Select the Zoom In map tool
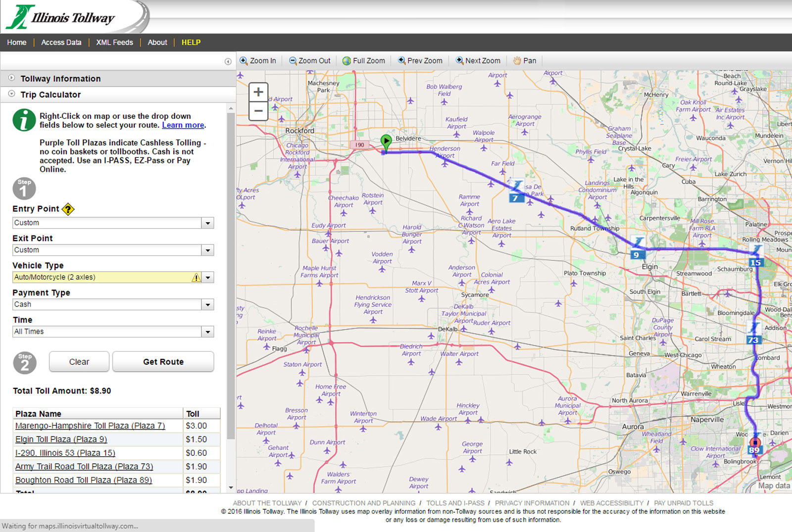The image size is (792, 532). click(x=258, y=61)
